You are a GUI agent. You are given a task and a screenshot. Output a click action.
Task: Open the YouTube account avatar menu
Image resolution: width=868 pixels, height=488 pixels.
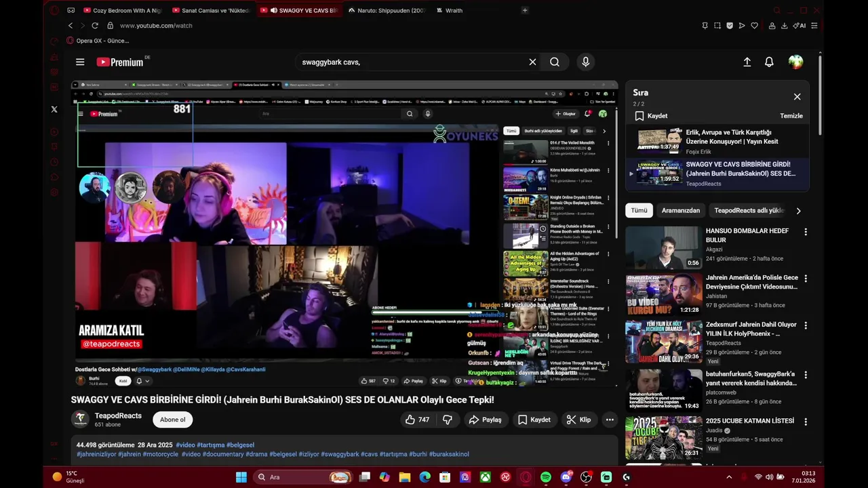pos(795,62)
